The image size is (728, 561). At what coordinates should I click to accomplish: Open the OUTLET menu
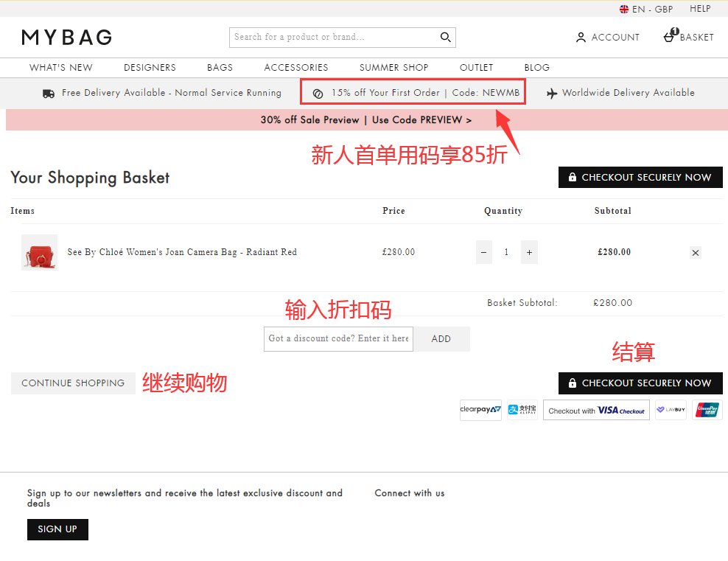click(476, 67)
